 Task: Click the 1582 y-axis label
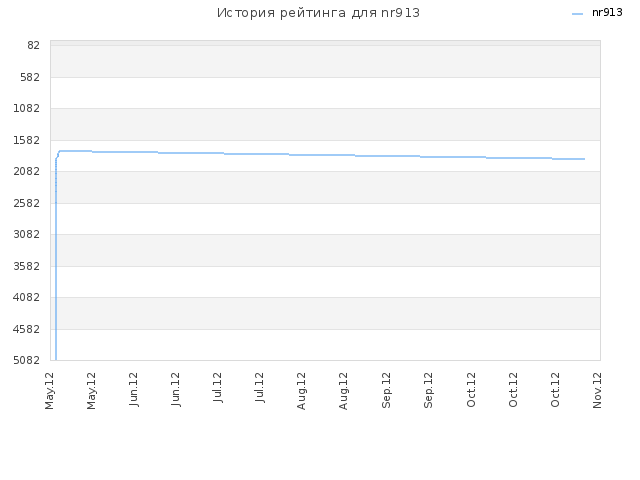point(27,140)
